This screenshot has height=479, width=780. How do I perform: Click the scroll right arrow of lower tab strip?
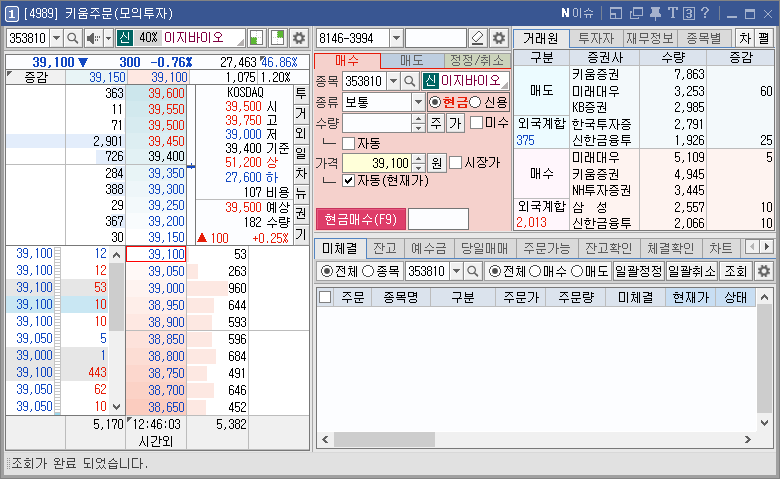point(767,247)
